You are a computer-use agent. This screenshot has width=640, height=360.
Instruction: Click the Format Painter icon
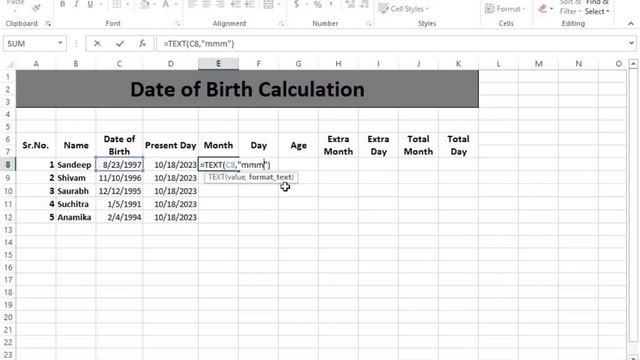[x=36, y=7]
